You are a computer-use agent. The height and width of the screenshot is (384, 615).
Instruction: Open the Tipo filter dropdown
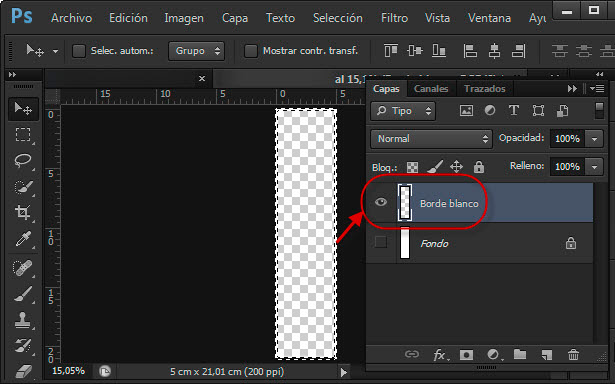coord(403,111)
